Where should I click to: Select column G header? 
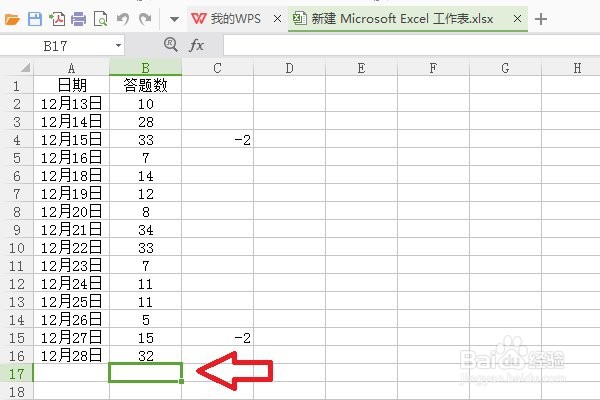[x=505, y=68]
